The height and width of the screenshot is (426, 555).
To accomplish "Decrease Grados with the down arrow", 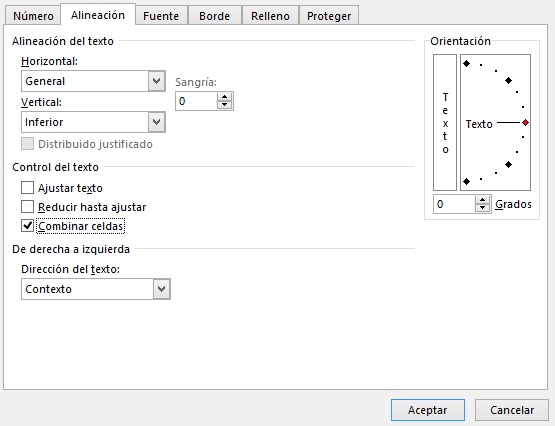I will click(482, 208).
